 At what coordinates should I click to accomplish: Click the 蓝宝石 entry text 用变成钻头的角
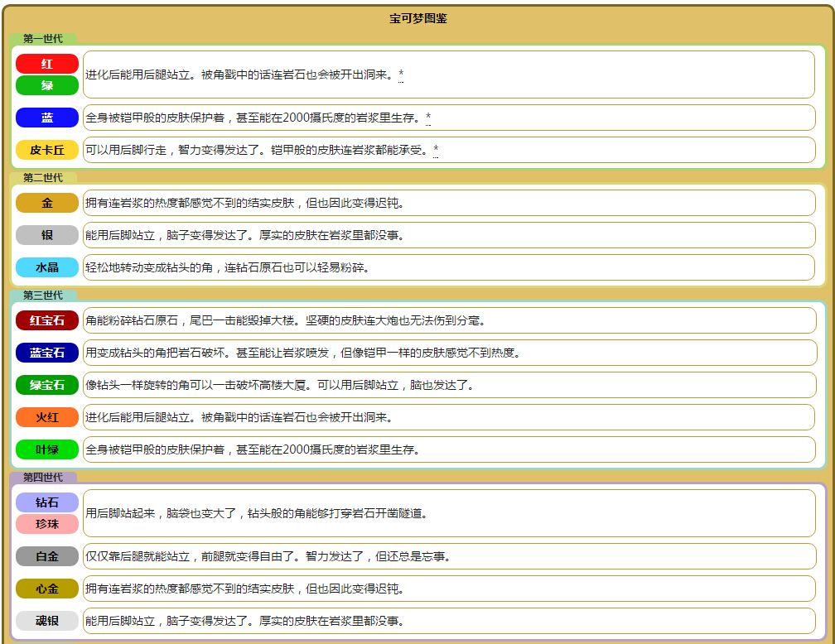pyautogui.click(x=303, y=353)
